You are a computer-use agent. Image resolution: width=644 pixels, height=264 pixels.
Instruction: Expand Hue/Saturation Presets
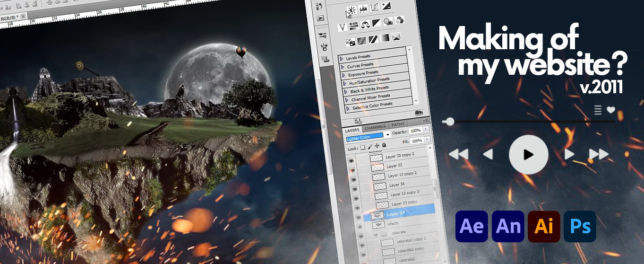pyautogui.click(x=345, y=84)
